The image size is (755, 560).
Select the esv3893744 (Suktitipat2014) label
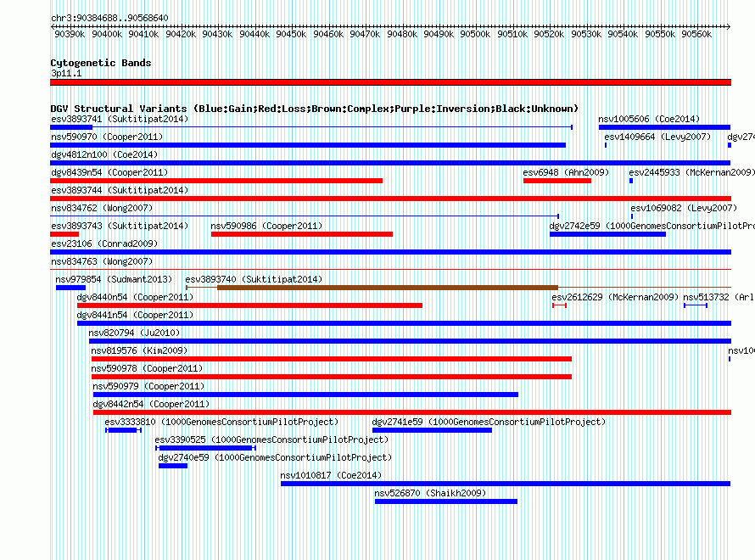[x=120, y=190]
